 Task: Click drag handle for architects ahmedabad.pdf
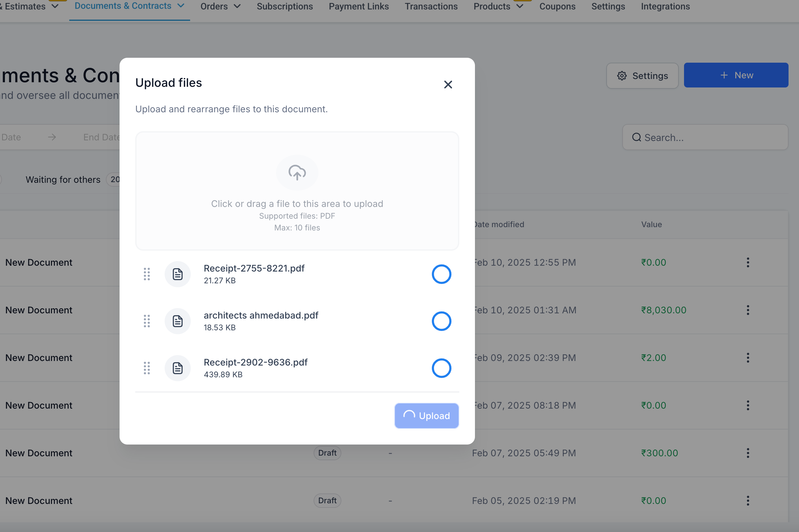point(147,321)
